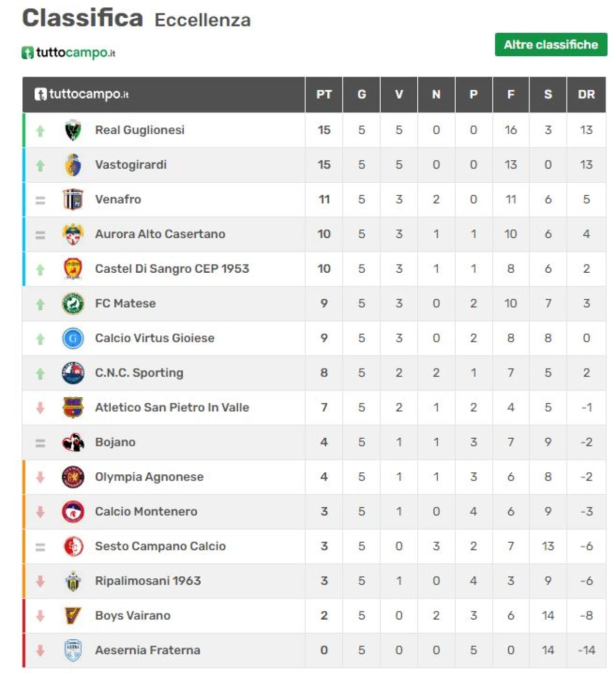
Task: Click the DR column header
Action: [x=586, y=94]
